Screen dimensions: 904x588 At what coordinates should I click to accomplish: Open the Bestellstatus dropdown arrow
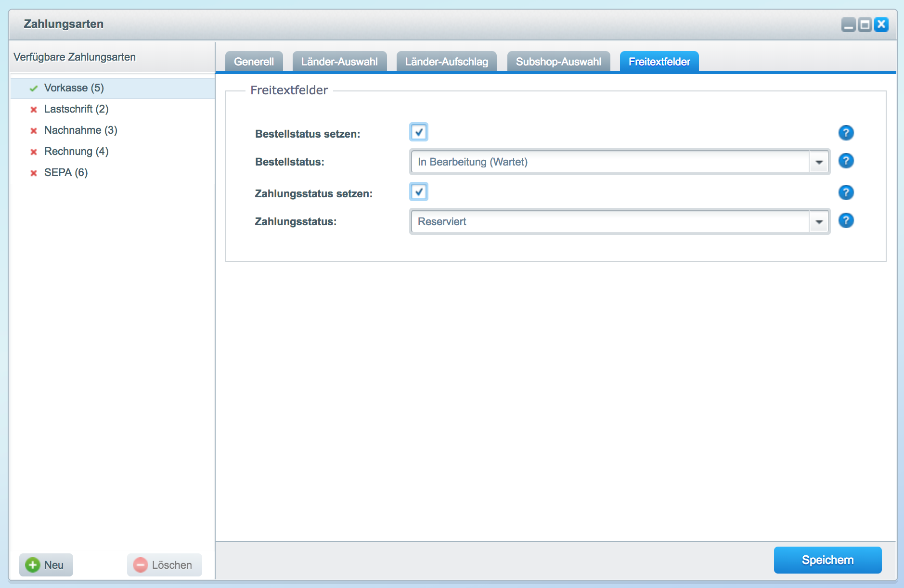(x=819, y=162)
